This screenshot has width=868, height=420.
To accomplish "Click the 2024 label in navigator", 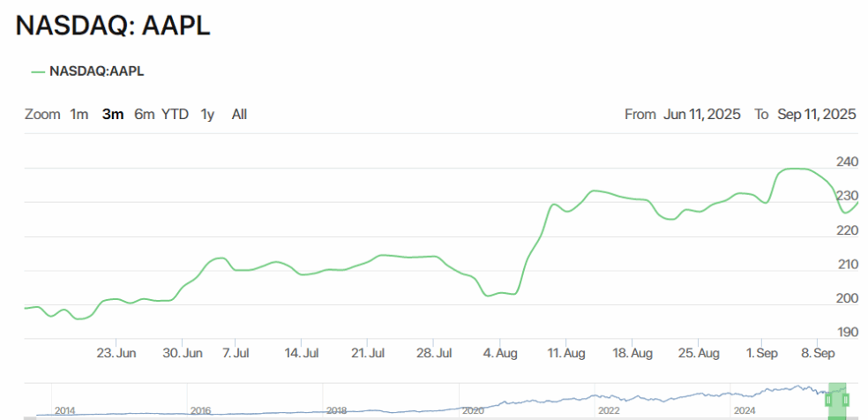I will 744,410.
